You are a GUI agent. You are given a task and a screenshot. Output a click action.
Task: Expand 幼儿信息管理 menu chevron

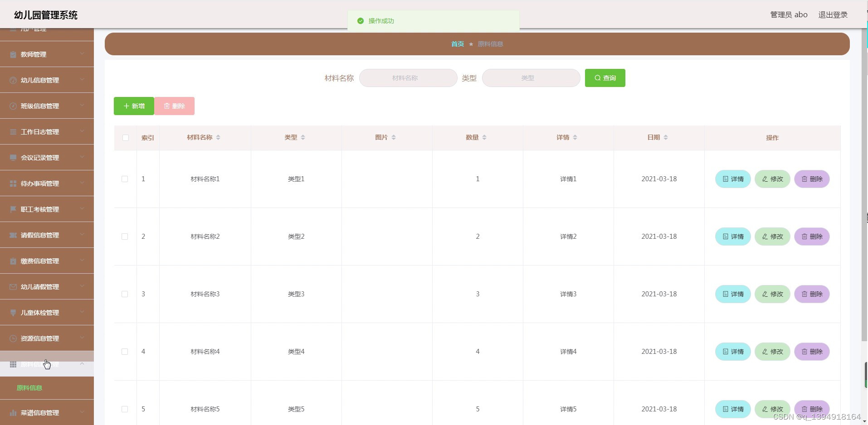[x=82, y=80]
